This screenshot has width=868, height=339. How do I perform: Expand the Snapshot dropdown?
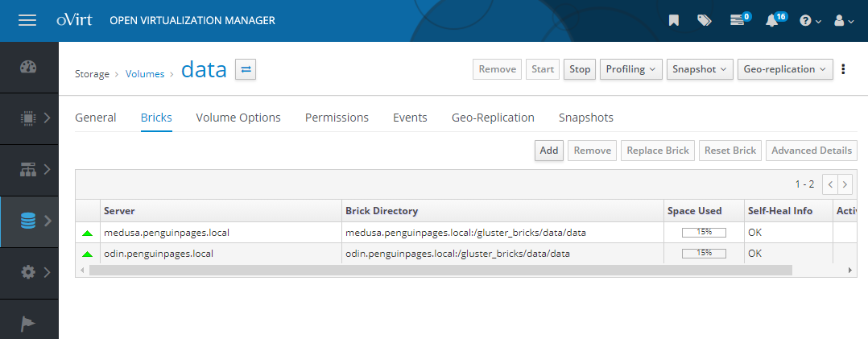pos(700,69)
